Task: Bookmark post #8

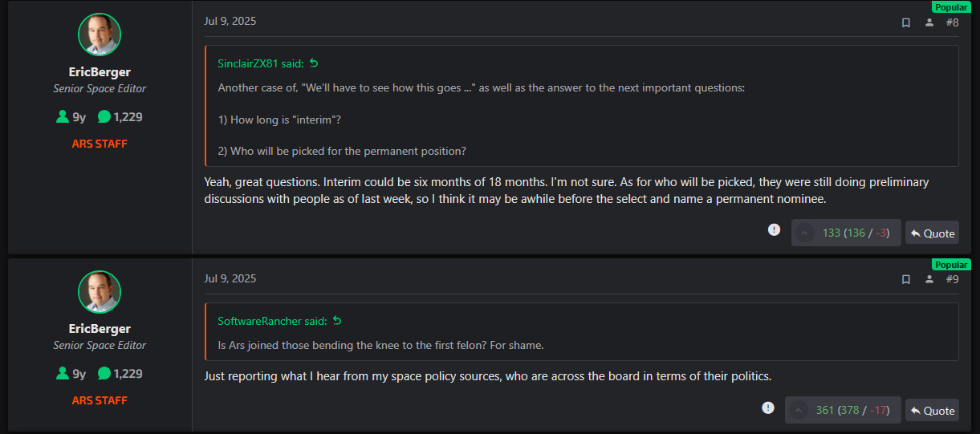Action: point(906,22)
